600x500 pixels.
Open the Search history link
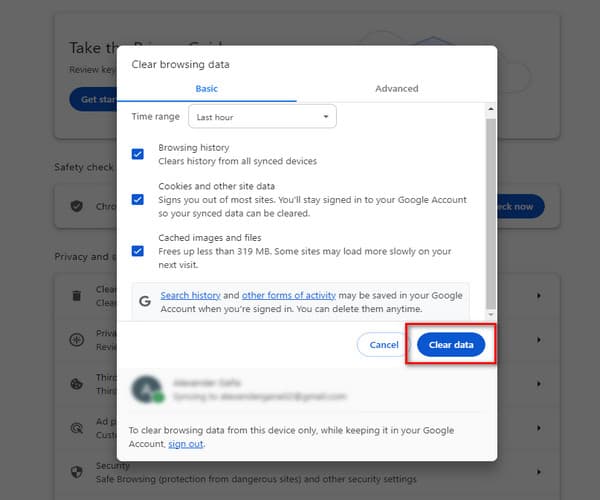tap(190, 296)
